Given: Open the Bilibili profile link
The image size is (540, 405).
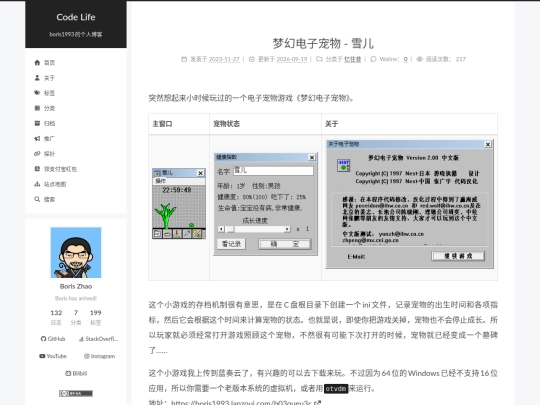Looking at the screenshot, I should pyautogui.click(x=76, y=373).
